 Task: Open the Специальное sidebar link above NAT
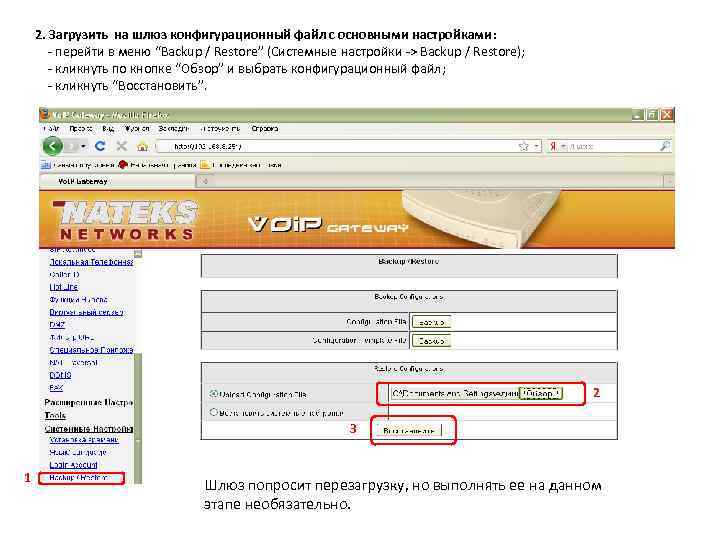(x=91, y=350)
